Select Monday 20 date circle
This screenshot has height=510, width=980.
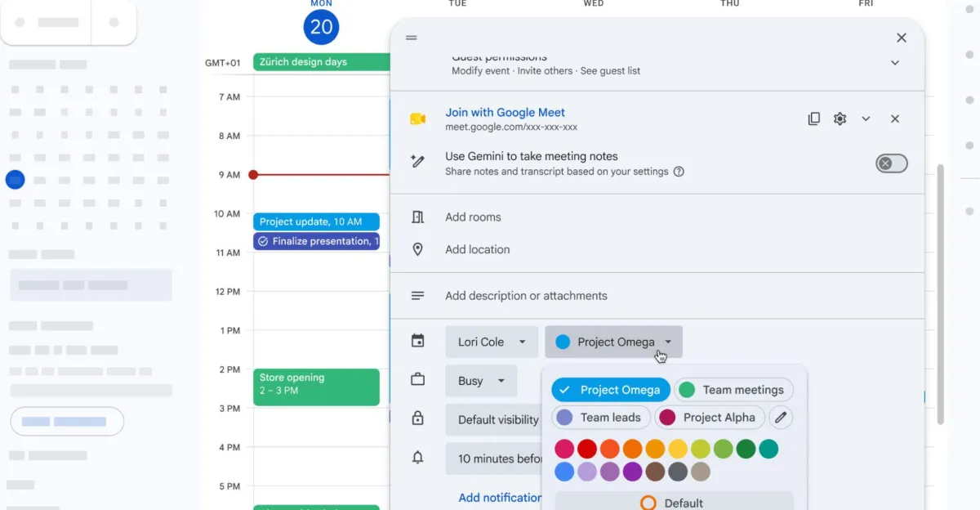(x=321, y=27)
